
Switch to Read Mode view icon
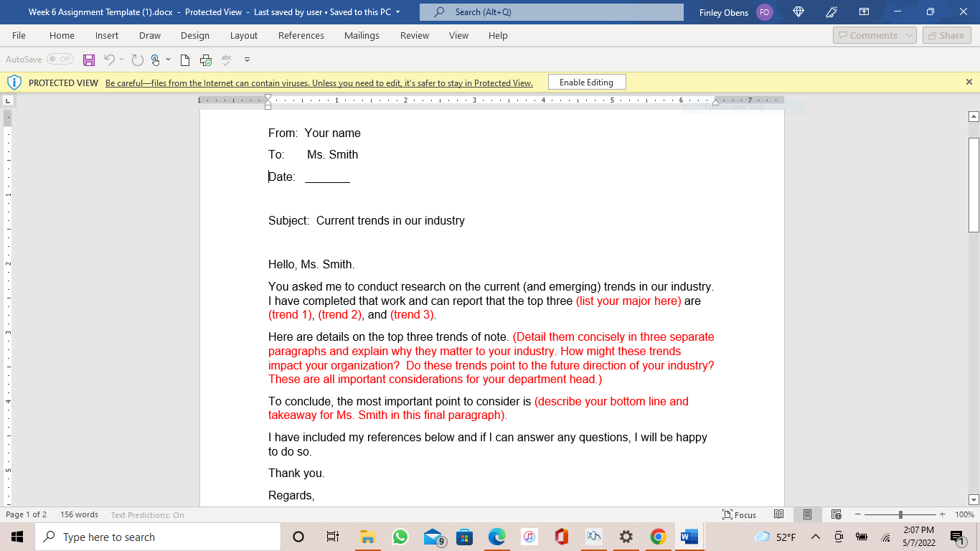(779, 514)
